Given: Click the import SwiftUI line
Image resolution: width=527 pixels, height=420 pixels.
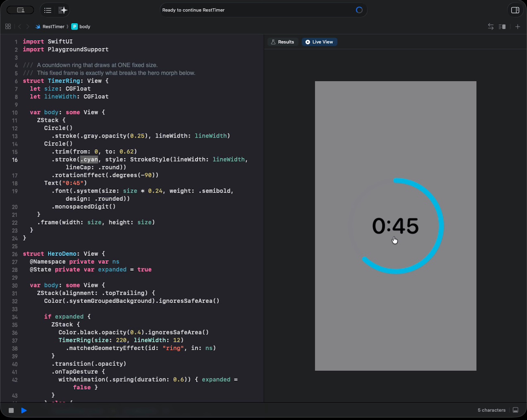Looking at the screenshot, I should 48,42.
